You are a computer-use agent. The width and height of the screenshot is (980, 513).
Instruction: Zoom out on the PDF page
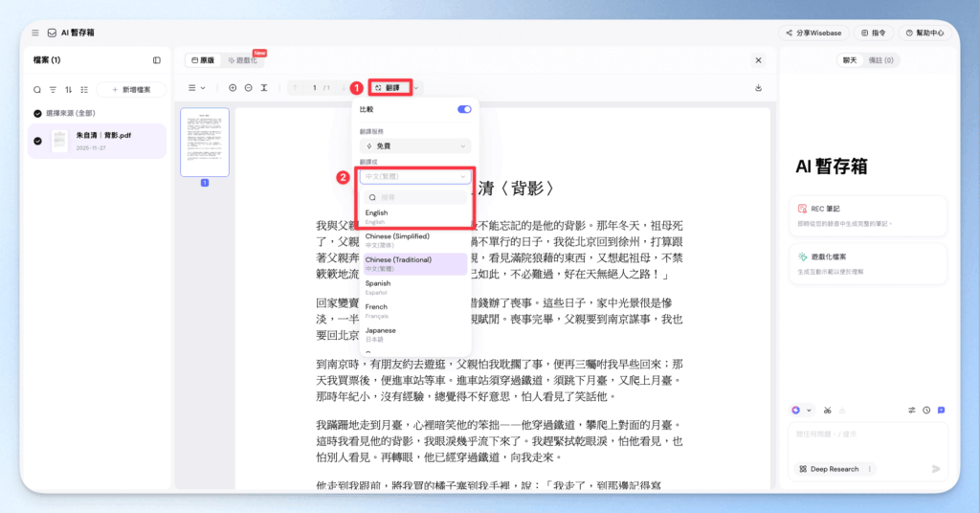coord(248,88)
